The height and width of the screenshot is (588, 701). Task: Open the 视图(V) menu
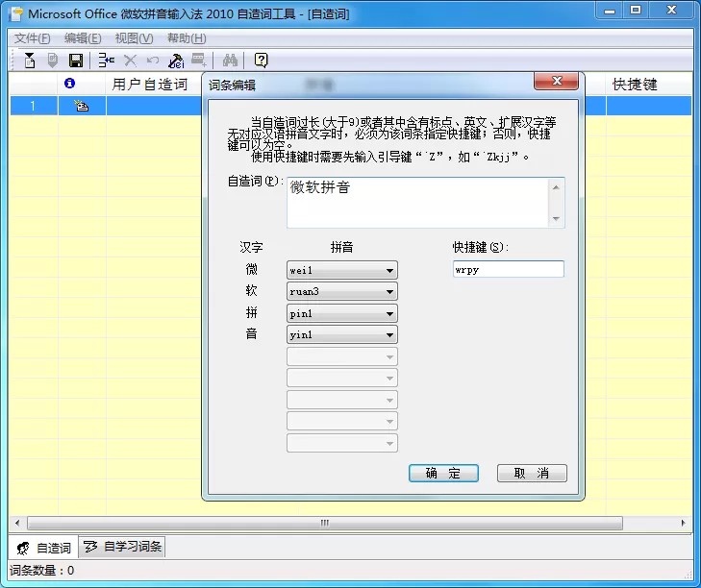(134, 38)
